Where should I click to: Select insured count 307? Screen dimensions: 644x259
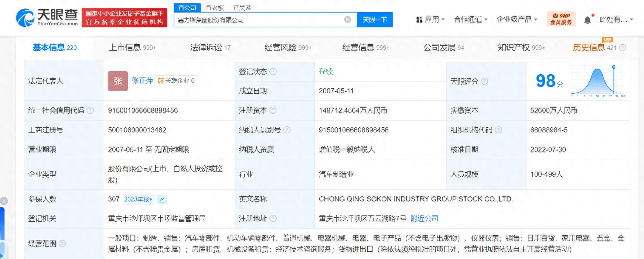coord(114,199)
